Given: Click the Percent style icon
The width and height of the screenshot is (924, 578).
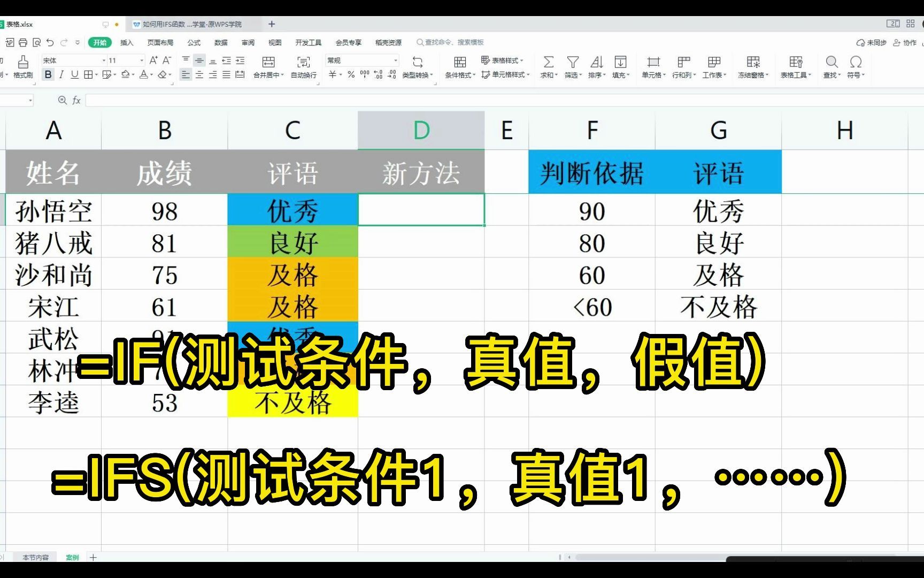Looking at the screenshot, I should coord(351,74).
